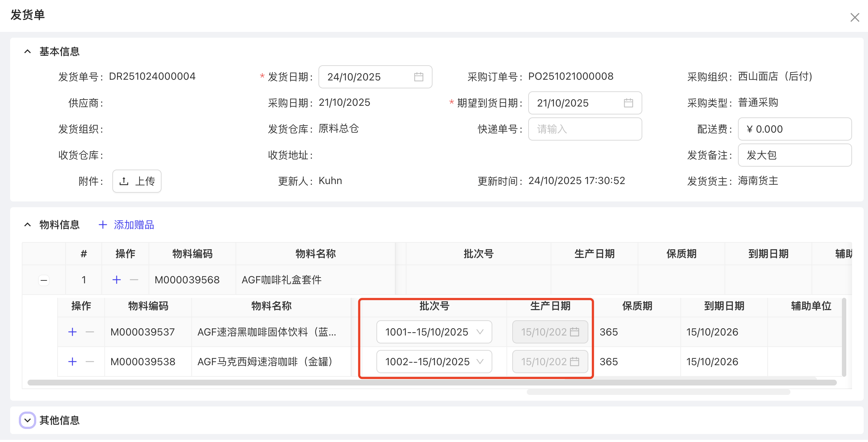
Task: Collapse the 物料信息 section
Action: coord(28,225)
